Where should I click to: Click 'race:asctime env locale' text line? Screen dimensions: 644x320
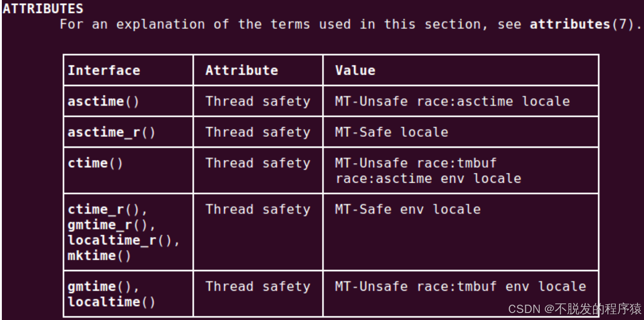coord(428,179)
